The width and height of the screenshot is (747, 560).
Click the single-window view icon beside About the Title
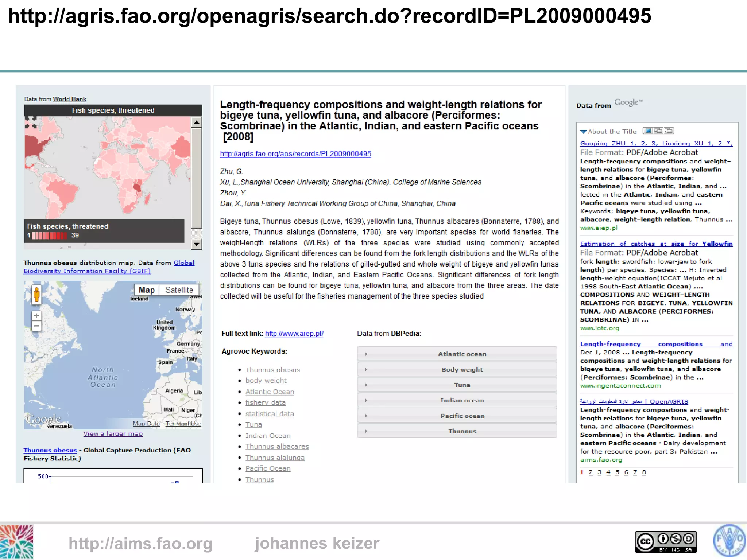click(648, 131)
